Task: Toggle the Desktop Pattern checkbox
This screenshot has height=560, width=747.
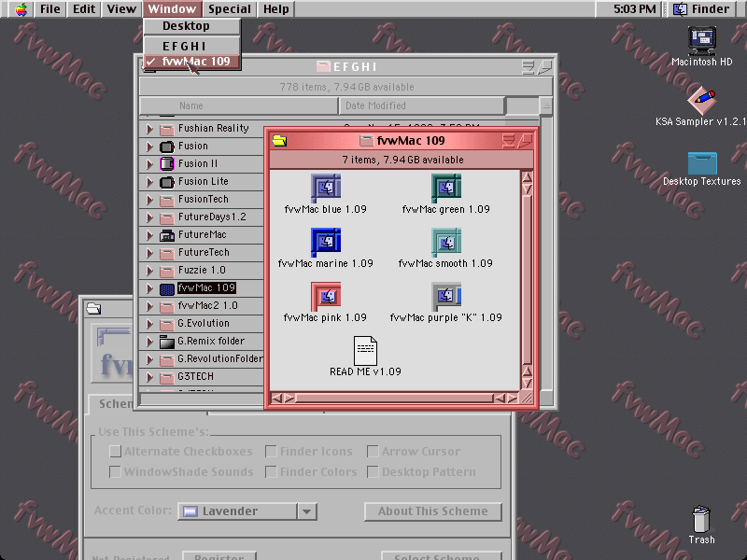Action: 373,471
